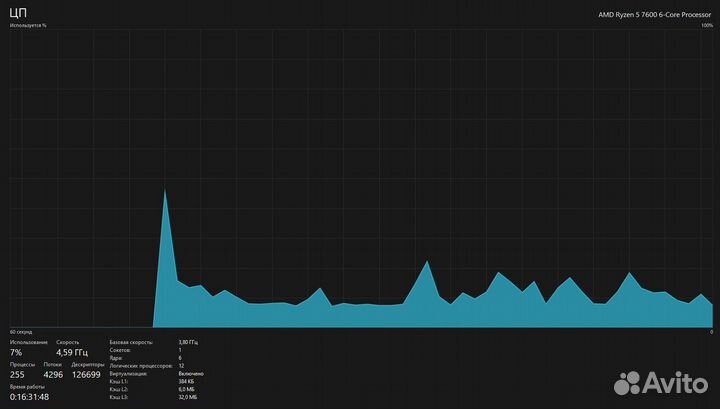This screenshot has height=409, width=720.
Task: Select the L1 cache value 384 КБ
Action: pos(187,381)
